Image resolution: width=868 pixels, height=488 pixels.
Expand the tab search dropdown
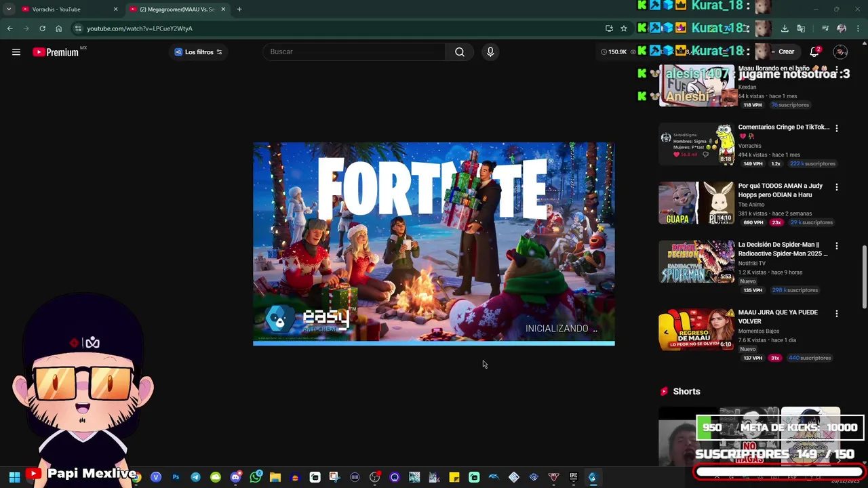[x=8, y=9]
